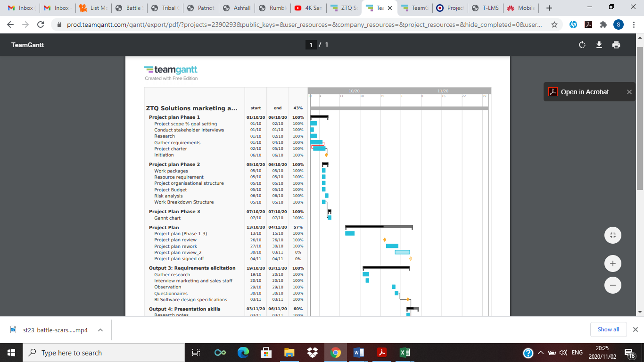Viewport: 644px width, 362px height.
Task: Click the PDF page number field
Action: pos(312,45)
